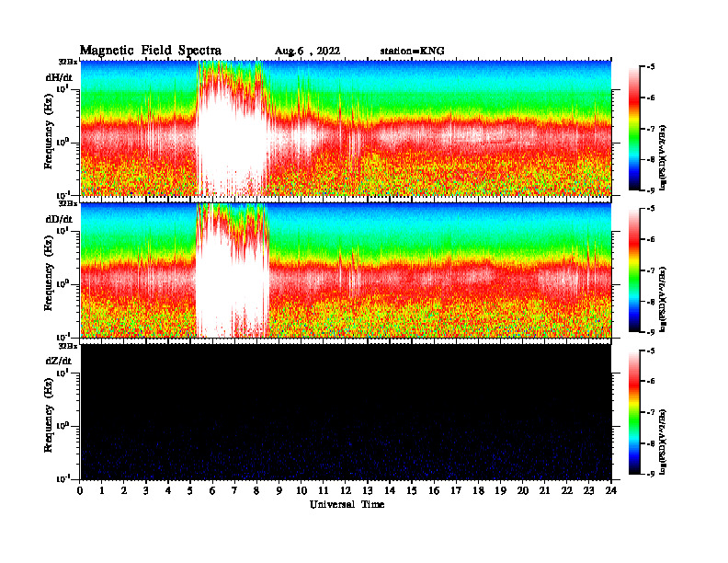Click the "-9" value on the dH/dt color bar

point(651,190)
